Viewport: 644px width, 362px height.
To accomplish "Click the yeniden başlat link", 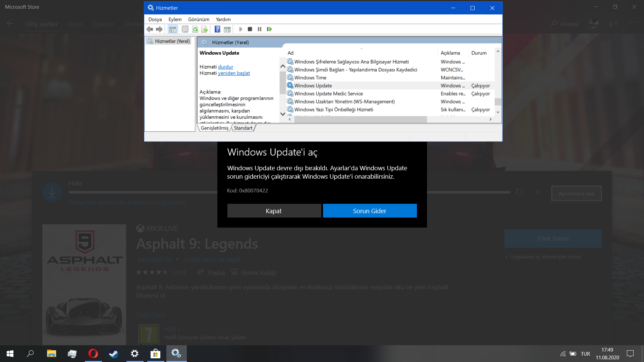I will coord(234,73).
